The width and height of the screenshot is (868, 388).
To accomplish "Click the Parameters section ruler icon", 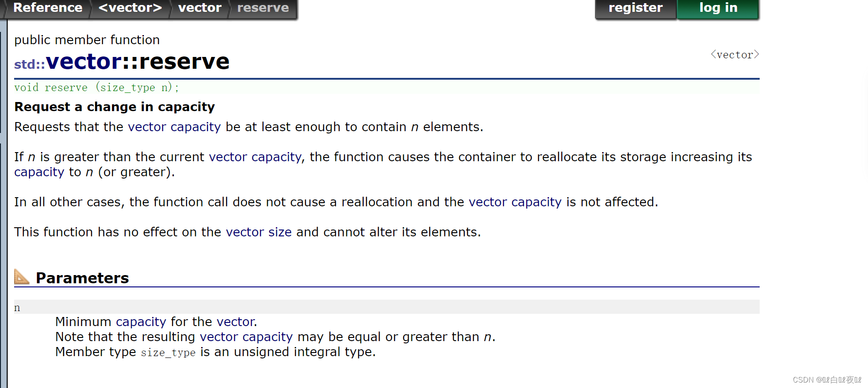I will click(x=21, y=276).
